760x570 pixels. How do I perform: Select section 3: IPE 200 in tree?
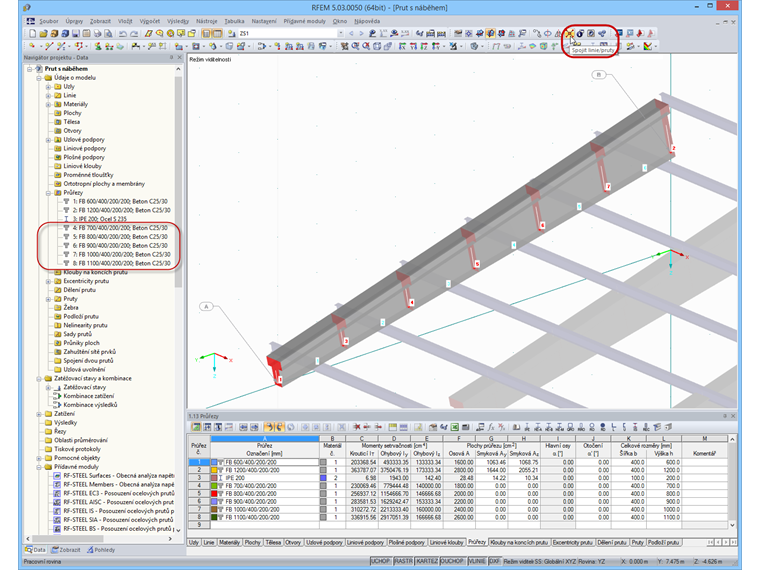pyautogui.click(x=99, y=219)
